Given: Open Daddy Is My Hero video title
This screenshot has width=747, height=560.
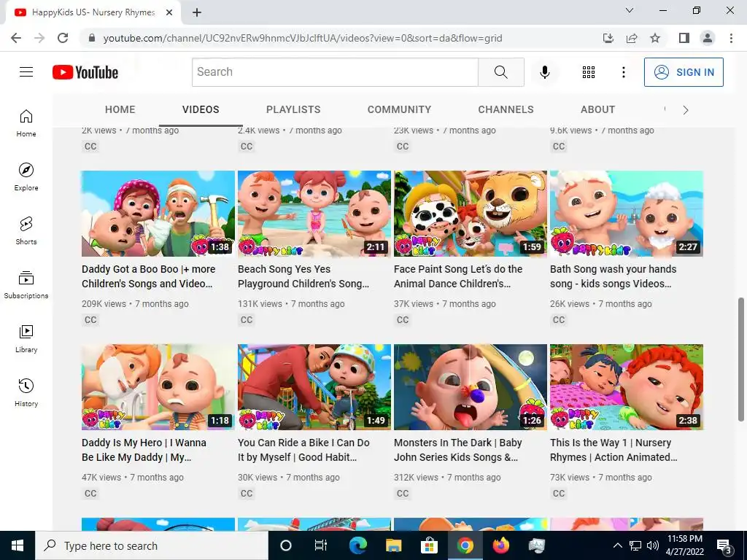Looking at the screenshot, I should pyautogui.click(x=144, y=449).
